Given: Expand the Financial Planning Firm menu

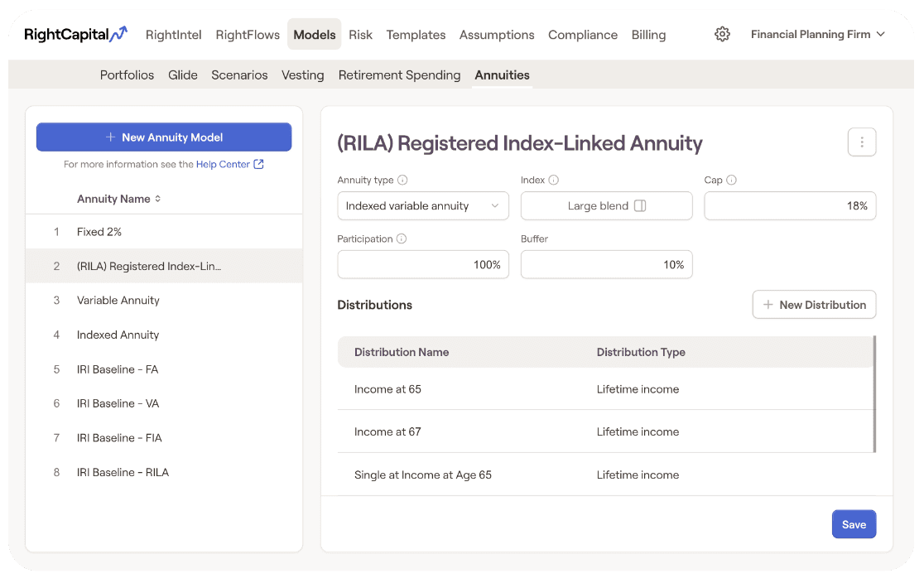Looking at the screenshot, I should pyautogui.click(x=818, y=34).
